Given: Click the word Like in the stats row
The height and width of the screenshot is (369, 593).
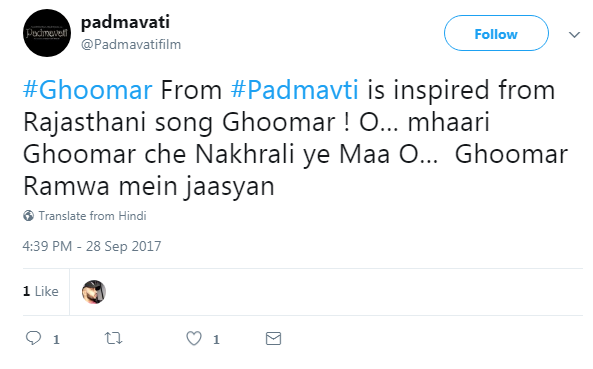Looking at the screenshot, I should pos(47,291).
